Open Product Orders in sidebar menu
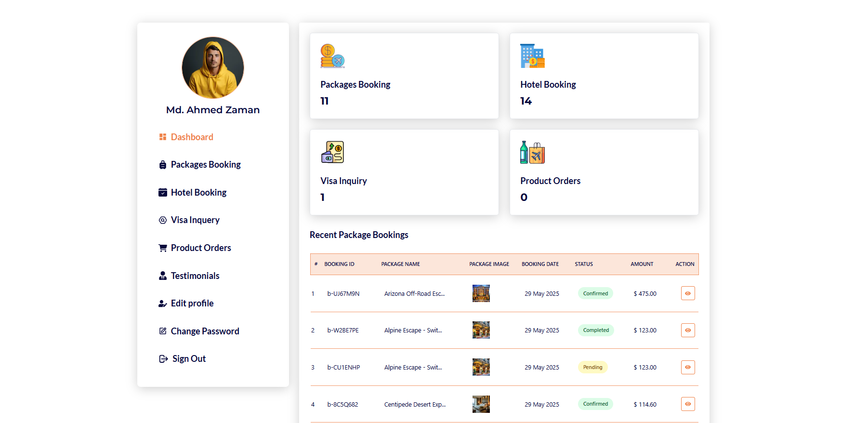868x423 pixels. 201,248
